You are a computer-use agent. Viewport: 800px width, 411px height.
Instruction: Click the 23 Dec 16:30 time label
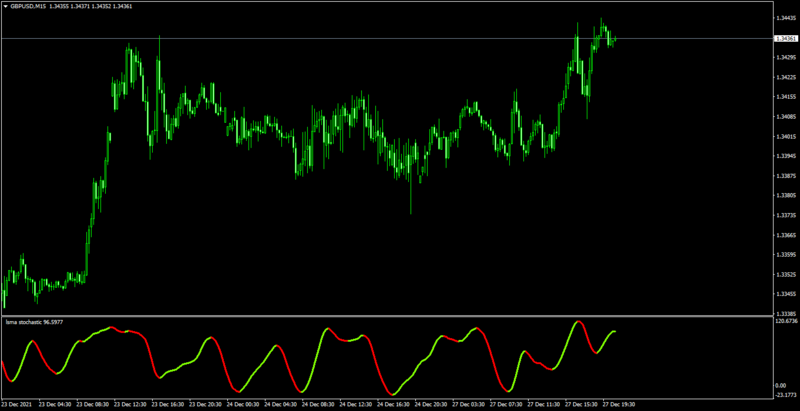click(168, 404)
